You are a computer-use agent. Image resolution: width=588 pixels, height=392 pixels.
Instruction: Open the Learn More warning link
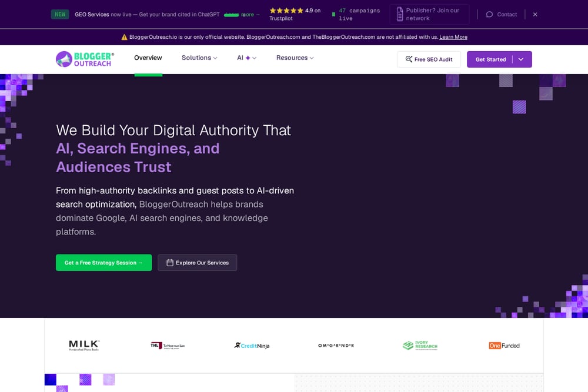click(453, 36)
